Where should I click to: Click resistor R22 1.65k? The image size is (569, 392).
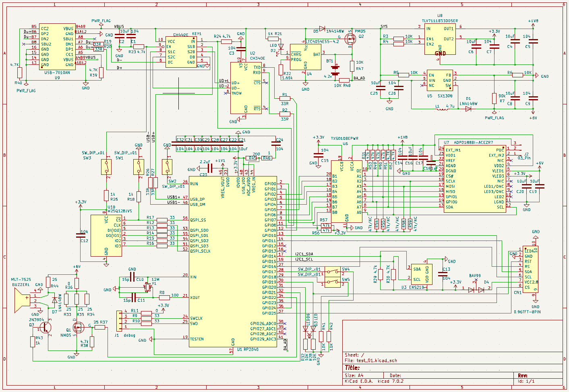coord(281,69)
